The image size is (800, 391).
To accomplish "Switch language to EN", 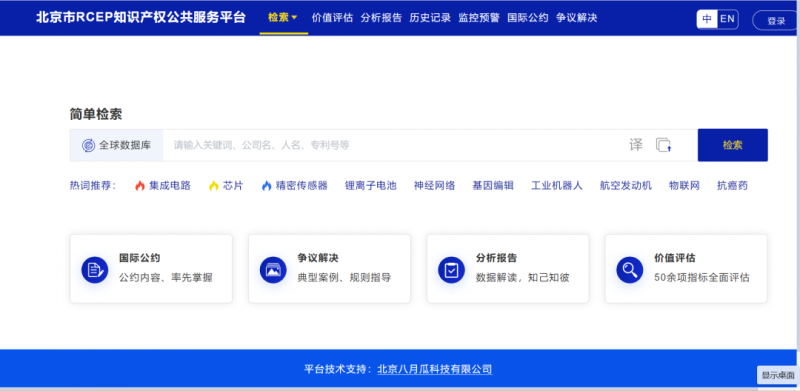I will click(727, 19).
